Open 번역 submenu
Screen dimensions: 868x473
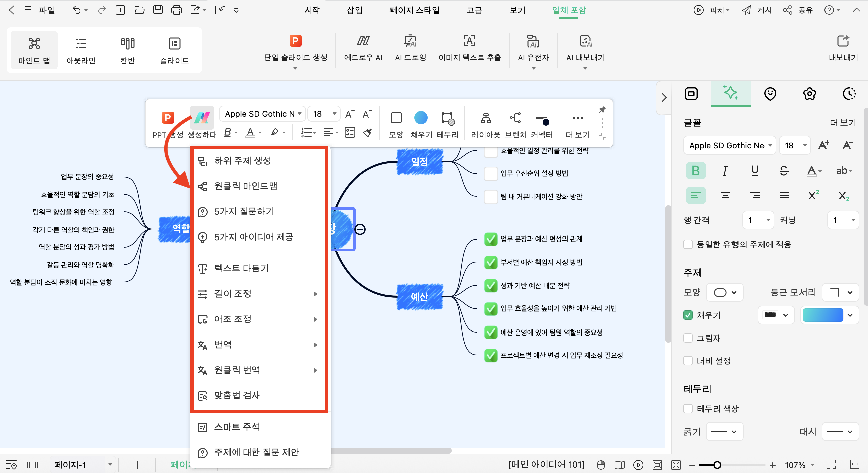click(x=259, y=345)
